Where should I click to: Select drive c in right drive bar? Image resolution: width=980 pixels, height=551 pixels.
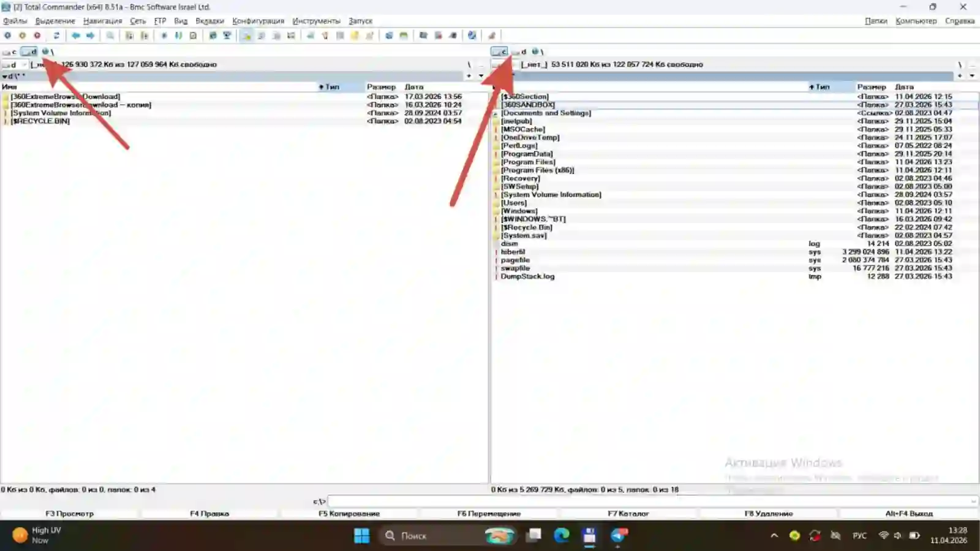coord(499,52)
